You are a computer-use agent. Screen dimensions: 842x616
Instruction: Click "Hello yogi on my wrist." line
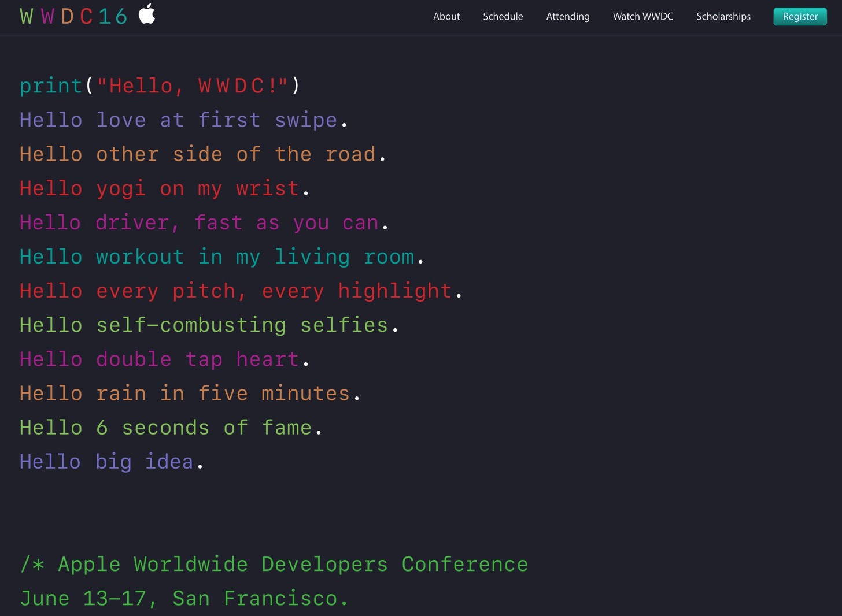(x=164, y=188)
